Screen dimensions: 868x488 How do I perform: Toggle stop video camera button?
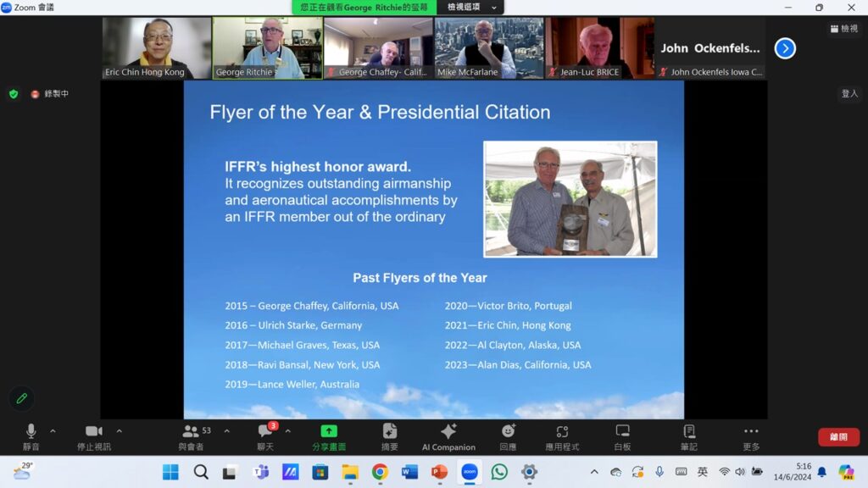93,436
